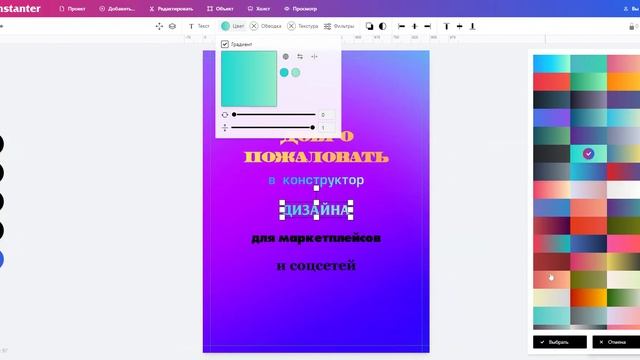
Task: Open the Текстура option
Action: (x=302, y=26)
